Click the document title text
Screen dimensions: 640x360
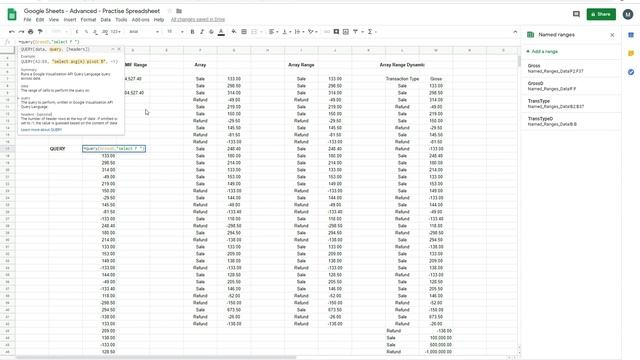coord(92,11)
